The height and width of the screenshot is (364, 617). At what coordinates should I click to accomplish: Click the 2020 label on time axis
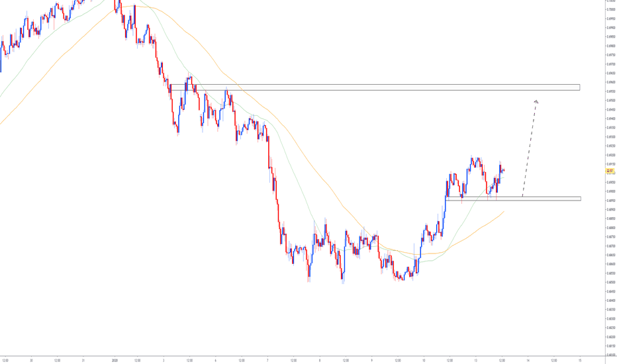(115, 361)
